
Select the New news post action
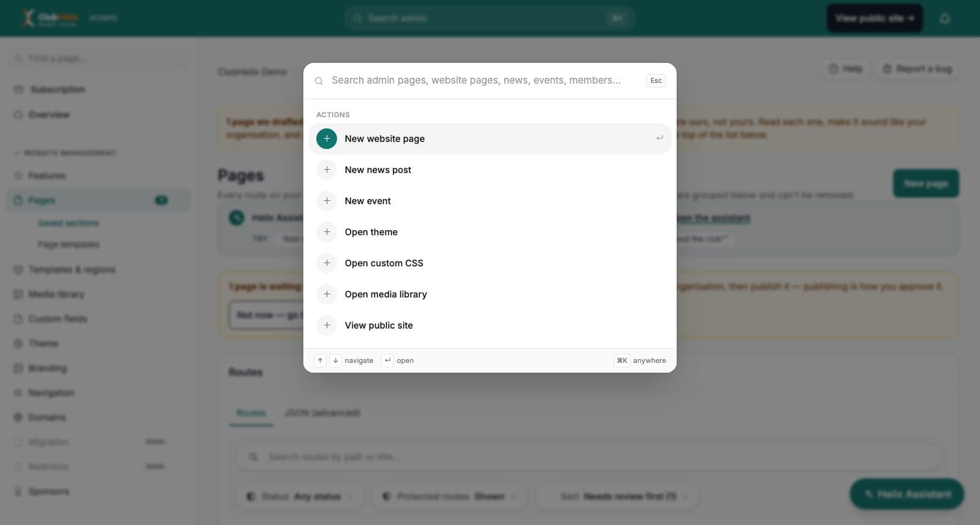pyautogui.click(x=490, y=170)
